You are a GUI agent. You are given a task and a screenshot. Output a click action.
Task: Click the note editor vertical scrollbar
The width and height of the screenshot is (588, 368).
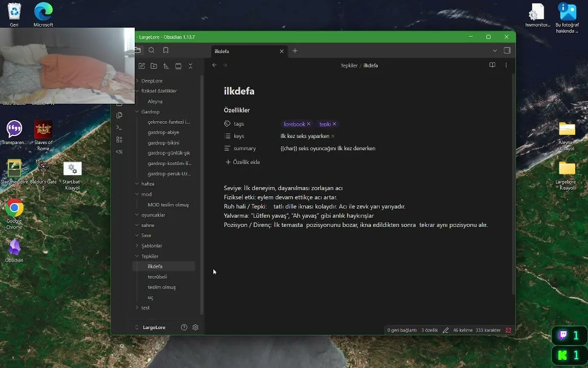513,184
